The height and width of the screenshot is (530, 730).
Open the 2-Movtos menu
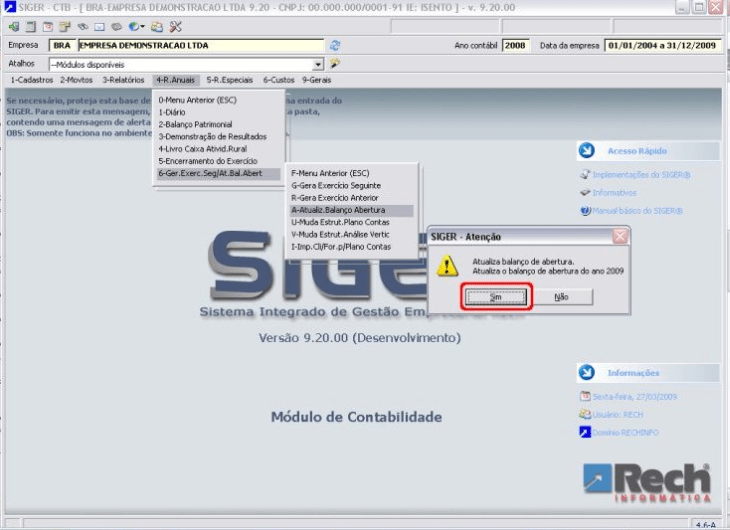[76, 80]
